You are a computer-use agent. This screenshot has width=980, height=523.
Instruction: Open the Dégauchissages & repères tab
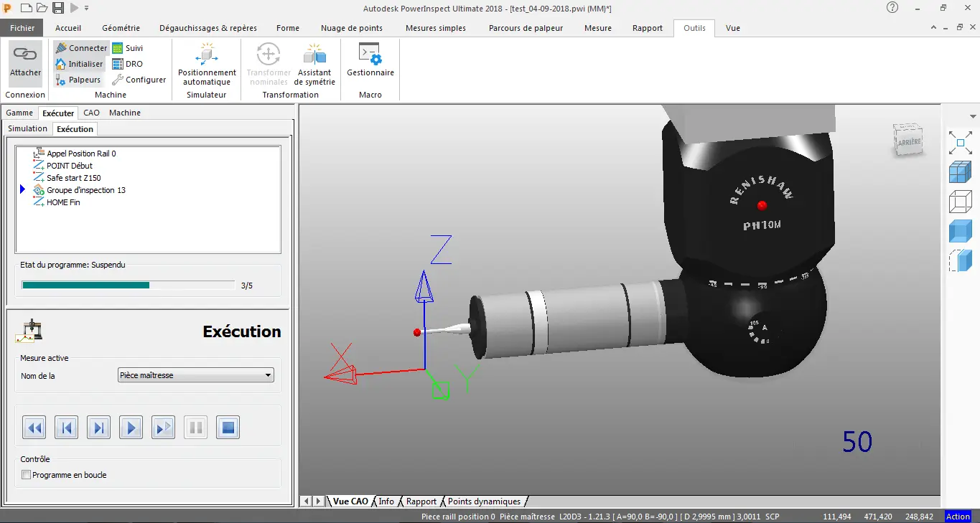point(208,28)
